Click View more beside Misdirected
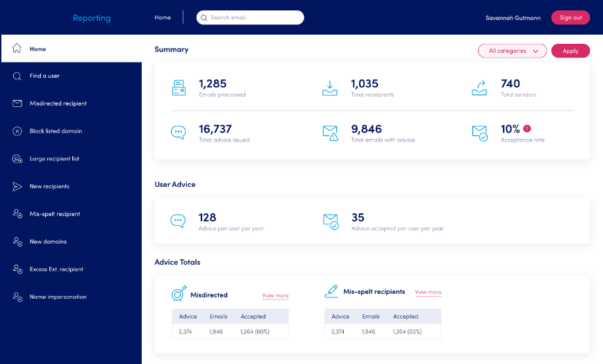This screenshot has width=603, height=364. [275, 296]
